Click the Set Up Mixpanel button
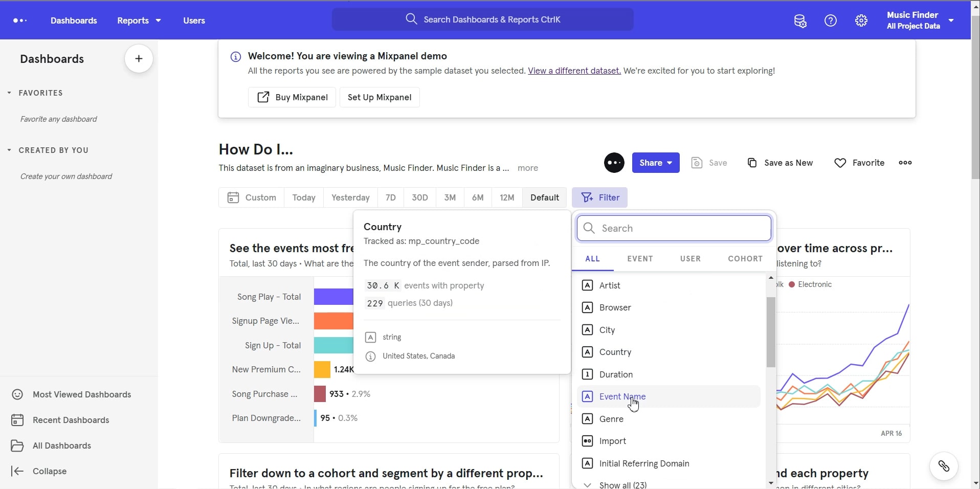This screenshot has height=489, width=980. coord(379,97)
